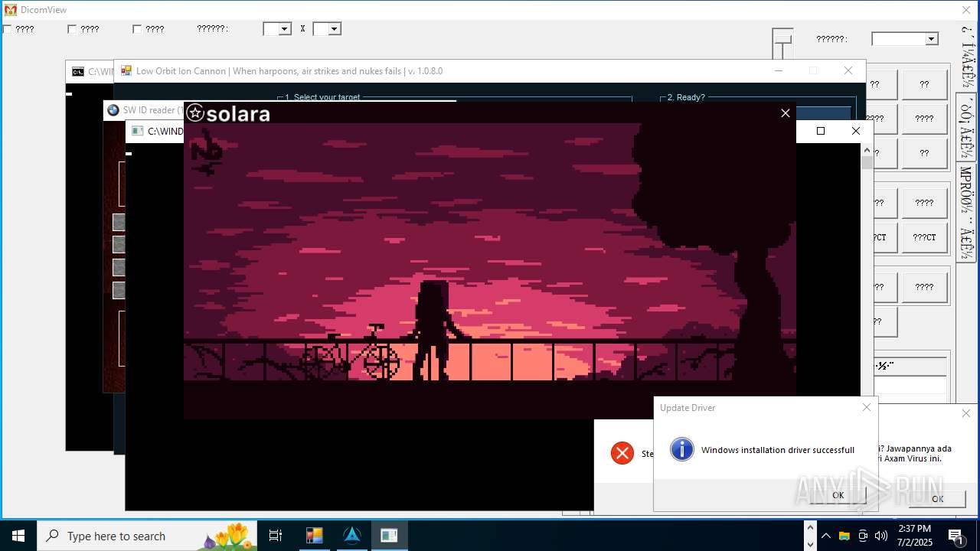This screenshot has width=980, height=551.
Task: Click the taskbar scroll up arrow
Action: (x=811, y=528)
